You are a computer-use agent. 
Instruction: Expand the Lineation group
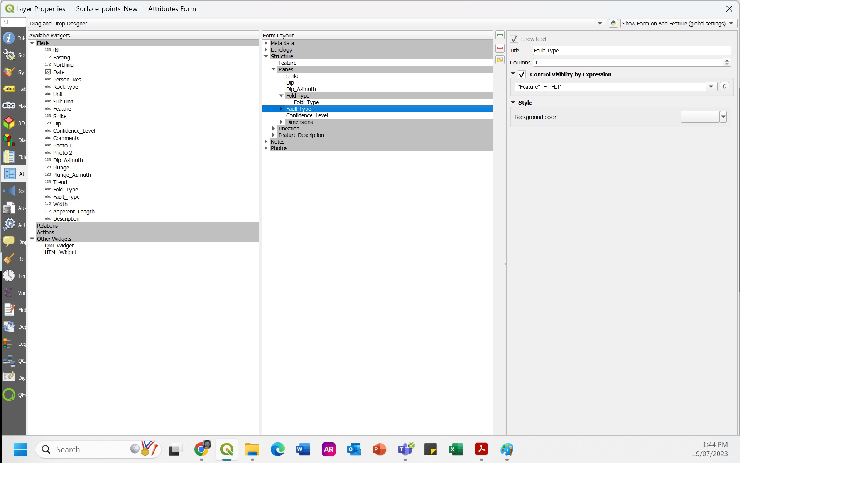(x=274, y=129)
